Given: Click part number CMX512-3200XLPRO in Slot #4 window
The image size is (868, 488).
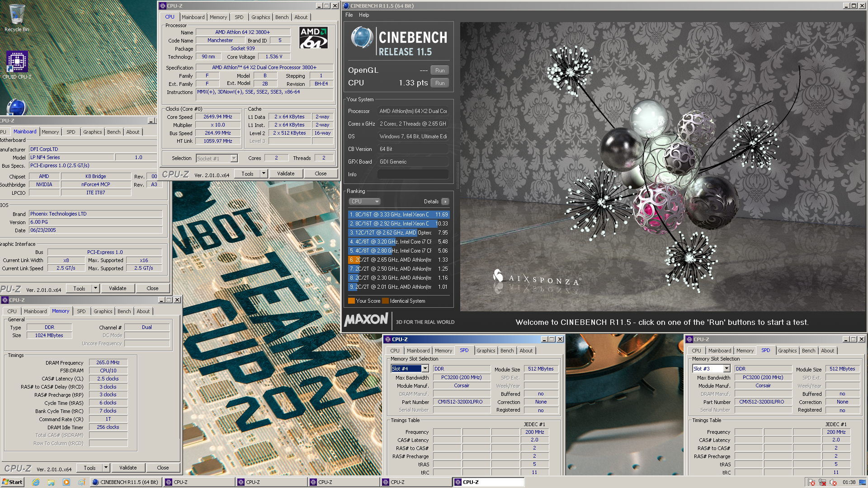Looking at the screenshot, I should (x=462, y=402).
